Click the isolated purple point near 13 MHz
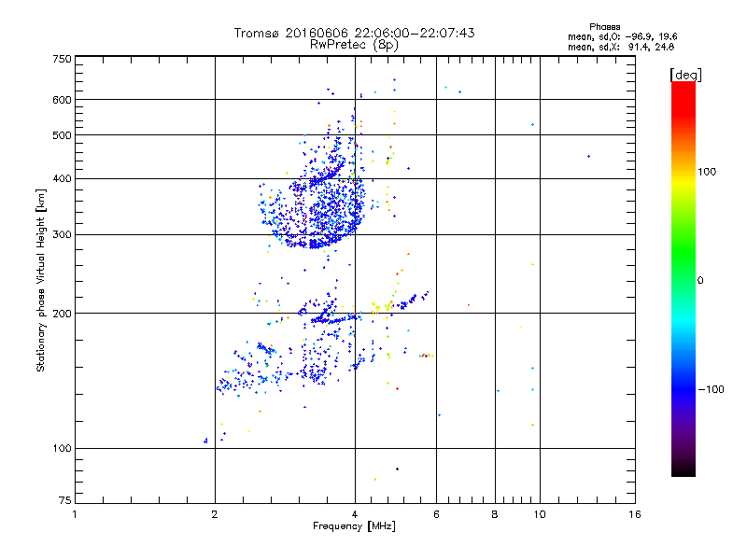 click(589, 156)
